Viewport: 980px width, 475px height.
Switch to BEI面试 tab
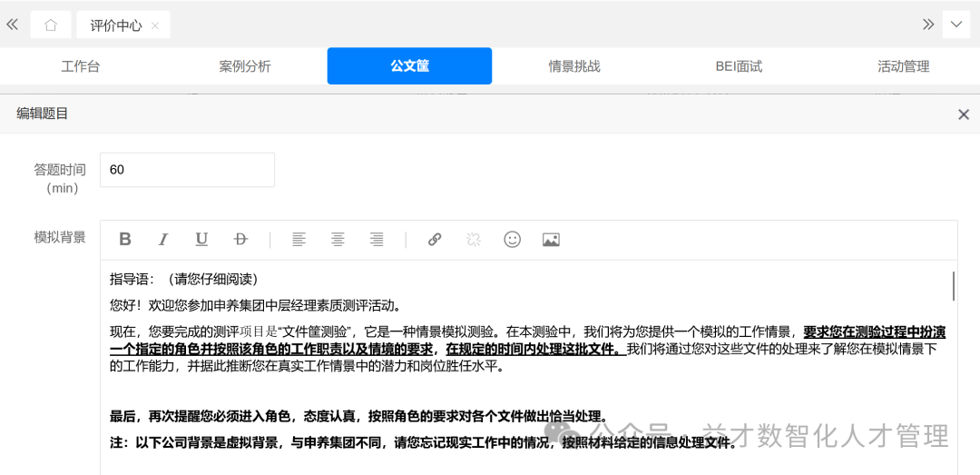coord(739,66)
